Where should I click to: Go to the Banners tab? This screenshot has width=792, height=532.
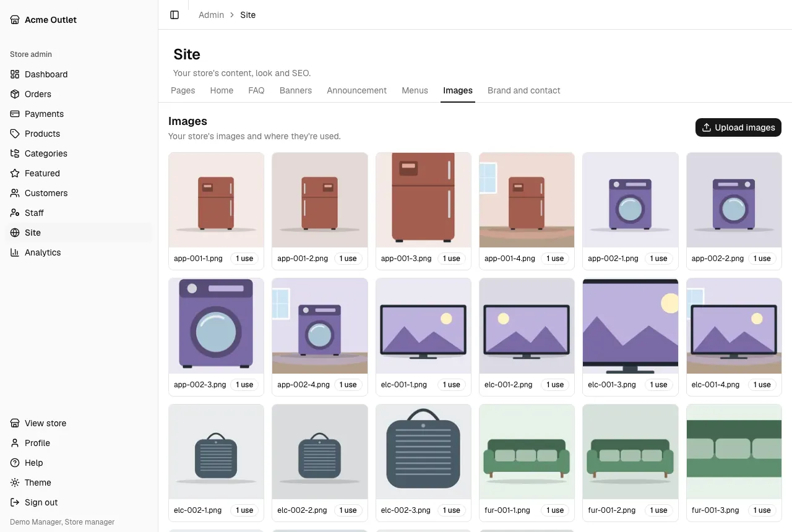[296, 90]
